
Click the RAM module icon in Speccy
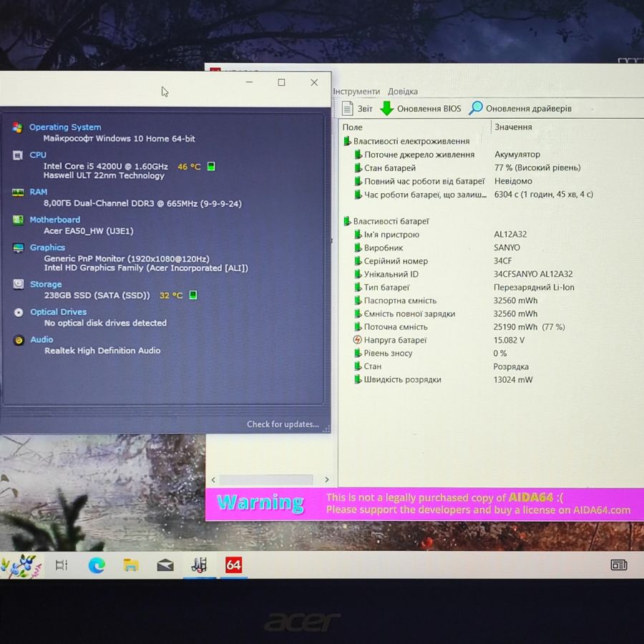coord(18,192)
